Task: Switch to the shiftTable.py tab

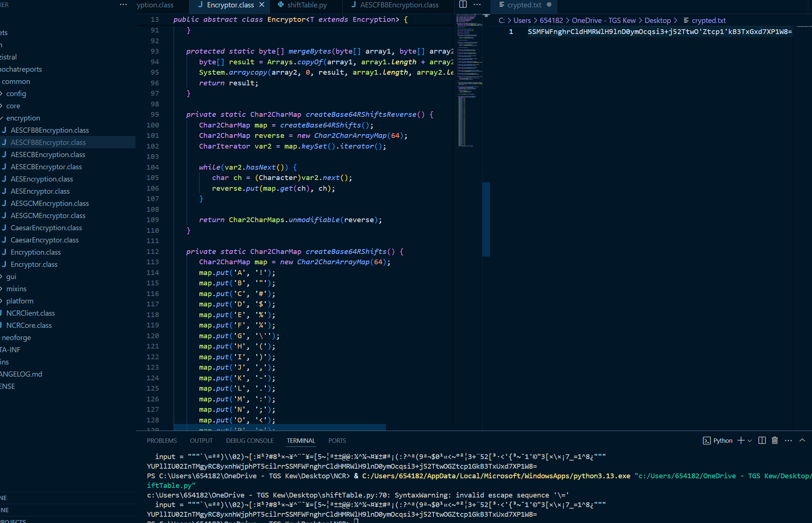Action: pyautogui.click(x=307, y=5)
